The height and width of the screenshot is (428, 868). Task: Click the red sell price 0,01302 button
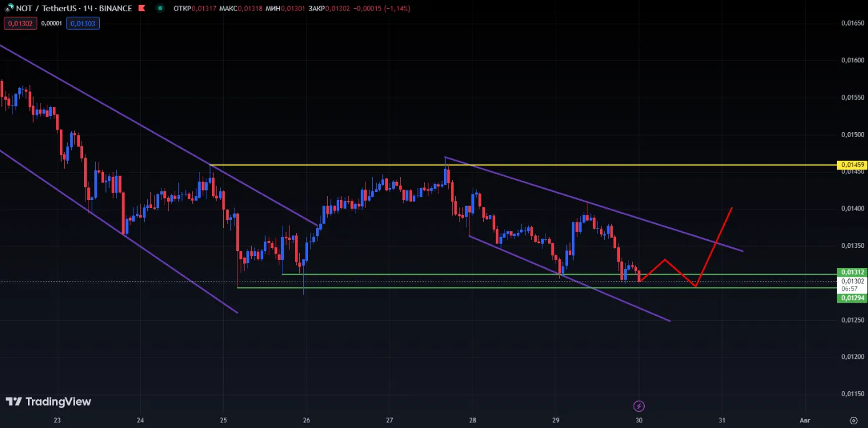point(21,23)
